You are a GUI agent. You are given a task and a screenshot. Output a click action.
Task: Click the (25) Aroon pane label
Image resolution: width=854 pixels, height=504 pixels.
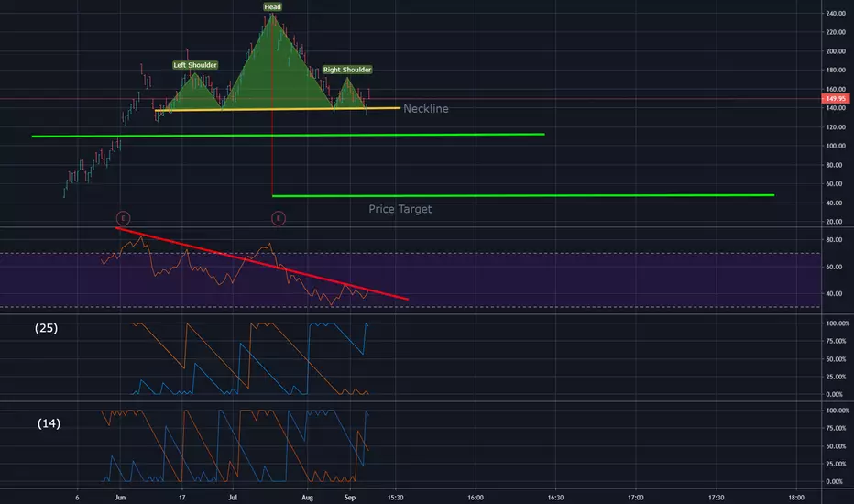point(47,328)
